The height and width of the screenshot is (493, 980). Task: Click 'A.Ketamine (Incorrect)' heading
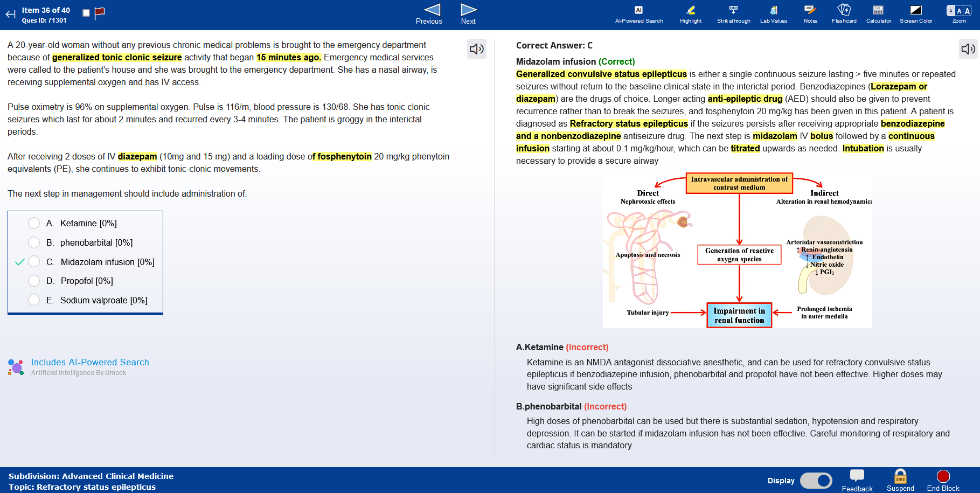coord(562,347)
